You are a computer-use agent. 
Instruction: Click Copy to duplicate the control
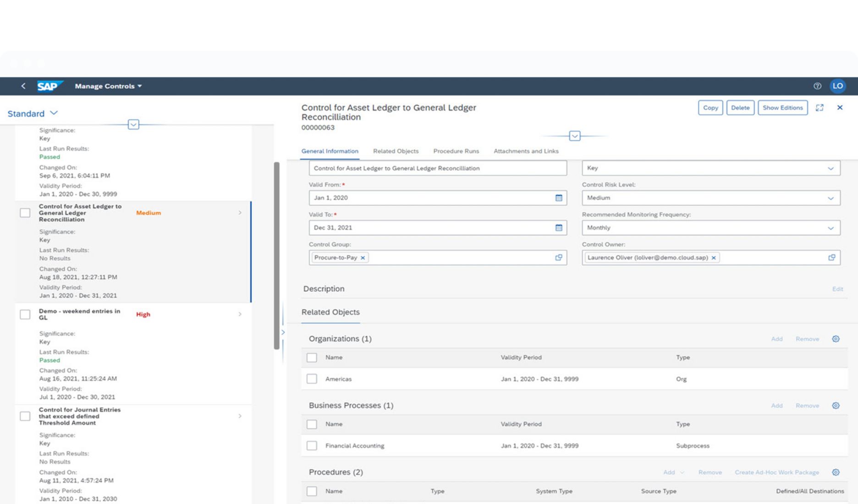click(710, 108)
